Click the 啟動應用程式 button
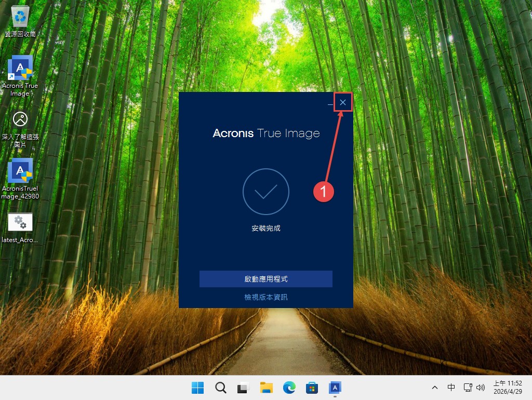532x400 pixels. click(x=265, y=279)
